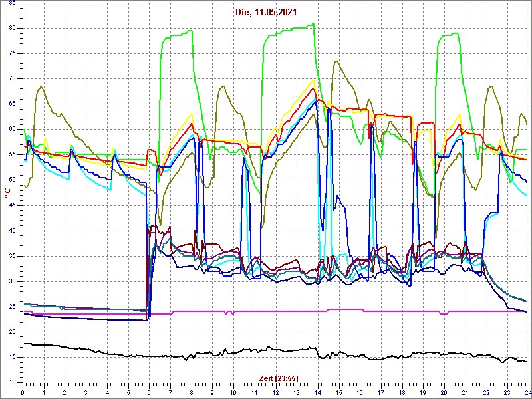Click hour '23' on the time axis
Viewport: 532px width, 399px height.
click(507, 394)
